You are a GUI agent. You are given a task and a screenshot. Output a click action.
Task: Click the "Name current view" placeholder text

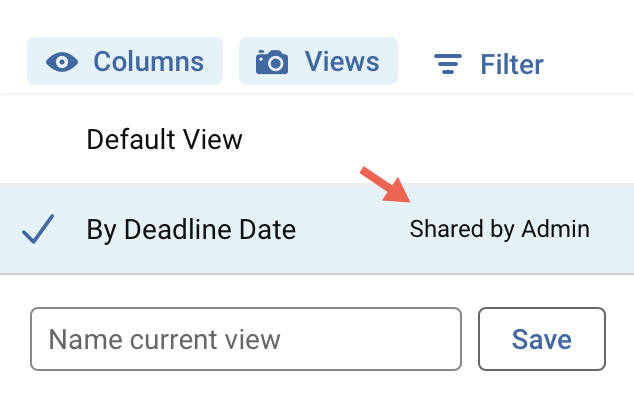point(165,339)
